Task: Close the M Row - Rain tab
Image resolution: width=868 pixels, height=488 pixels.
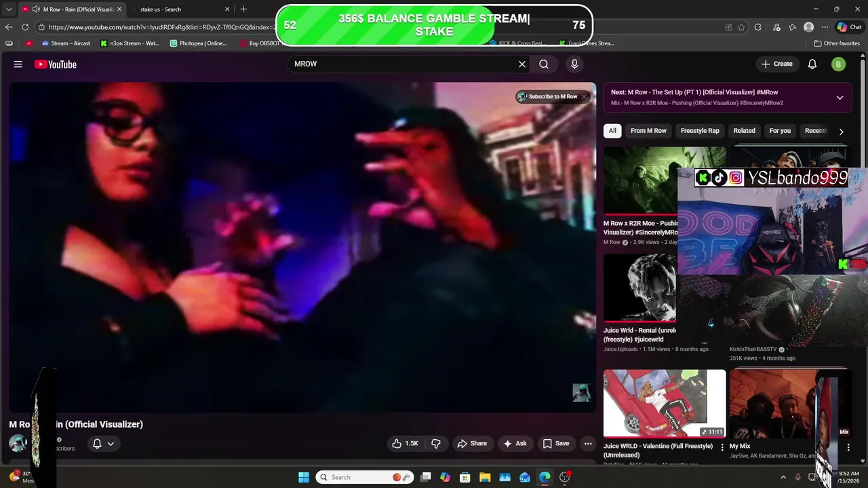Action: 119,9
